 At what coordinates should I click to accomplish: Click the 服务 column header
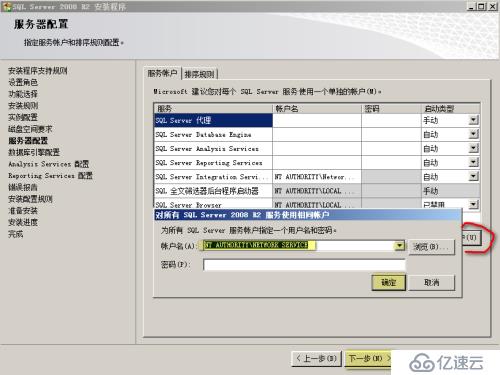[213, 108]
